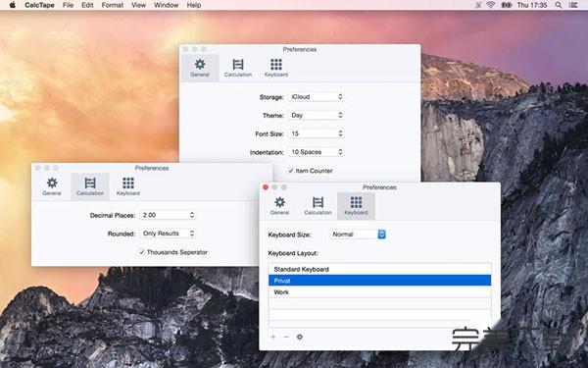This screenshot has width=588, height=368.
Task: Open Notification Center icon
Action: pos(573,5)
